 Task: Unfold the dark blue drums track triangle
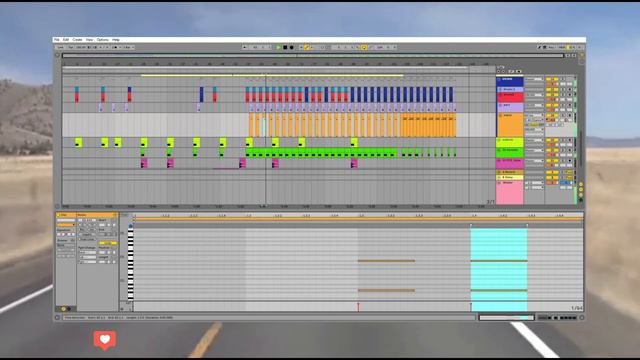click(500, 79)
